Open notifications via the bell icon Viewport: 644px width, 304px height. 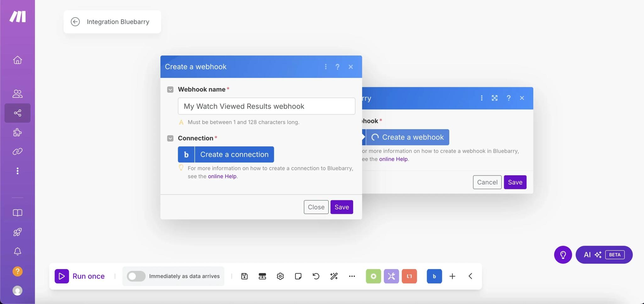18,251
